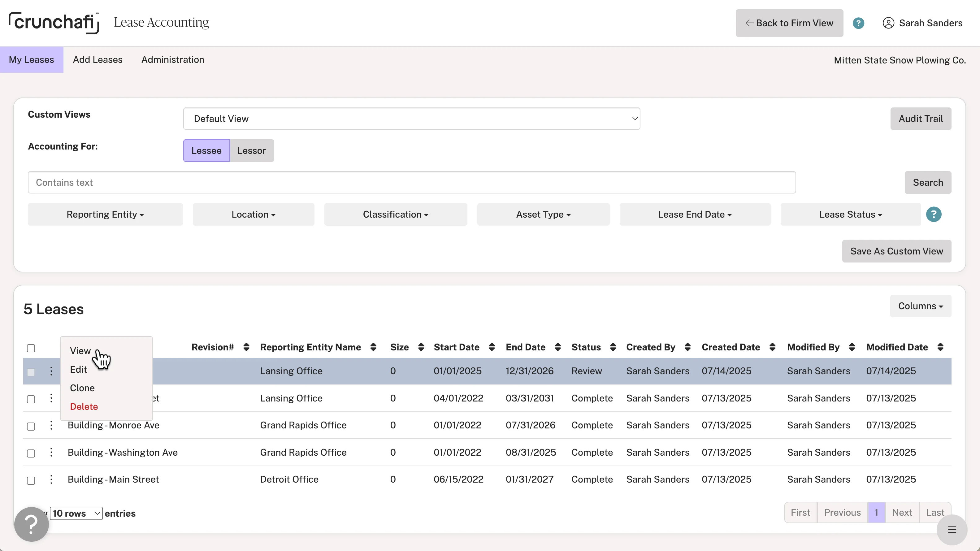The width and height of the screenshot is (980, 551).
Task: Choose Clone from the context menu
Action: [82, 388]
